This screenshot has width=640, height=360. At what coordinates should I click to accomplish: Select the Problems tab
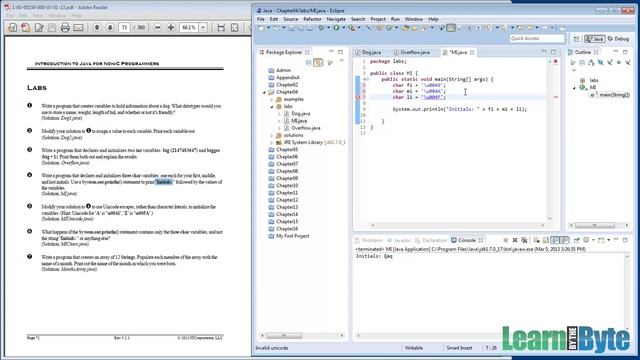[369, 240]
